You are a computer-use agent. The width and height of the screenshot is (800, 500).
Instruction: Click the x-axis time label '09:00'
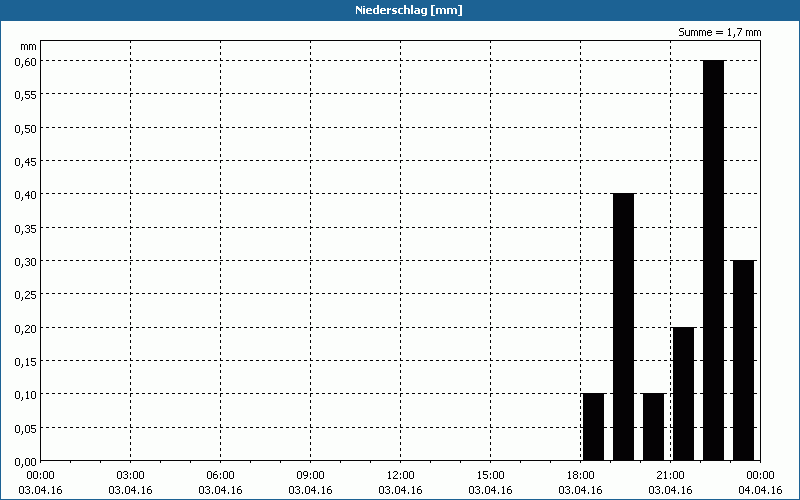coord(310,476)
